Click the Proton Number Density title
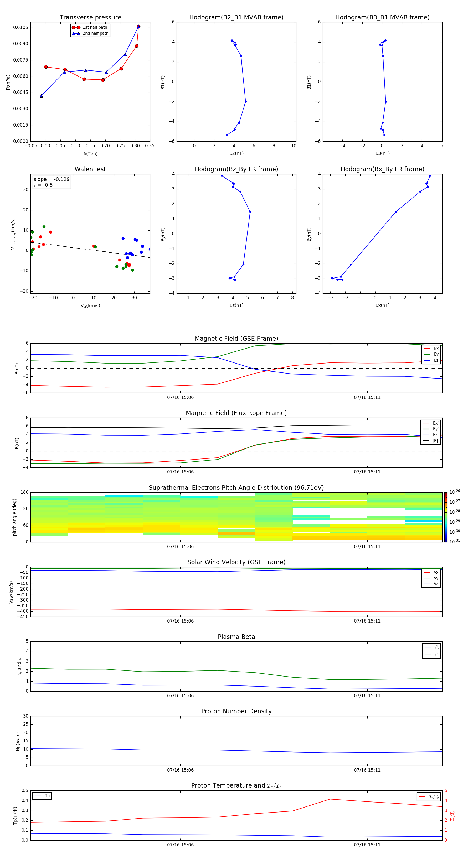Screen dimensions: 473x868 236,711
